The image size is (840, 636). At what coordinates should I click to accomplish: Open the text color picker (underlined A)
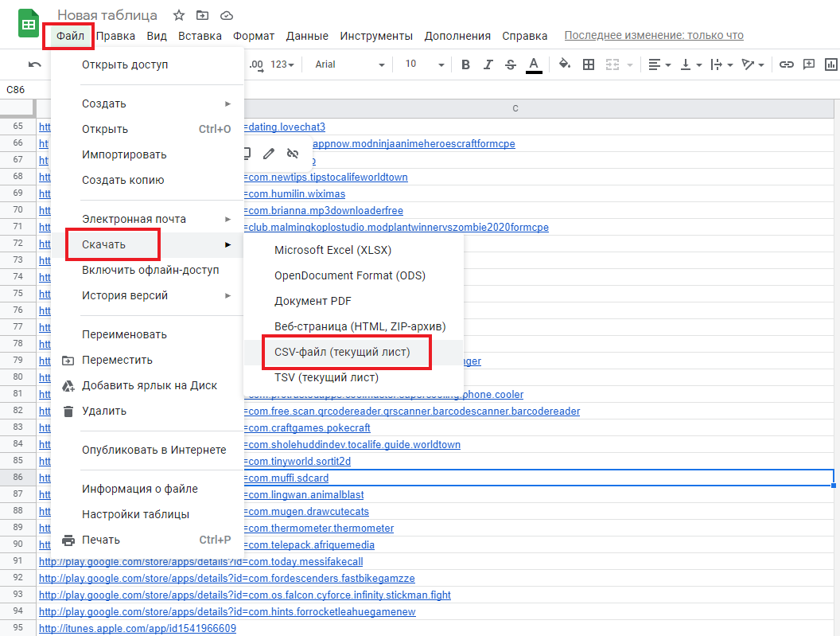coord(534,64)
